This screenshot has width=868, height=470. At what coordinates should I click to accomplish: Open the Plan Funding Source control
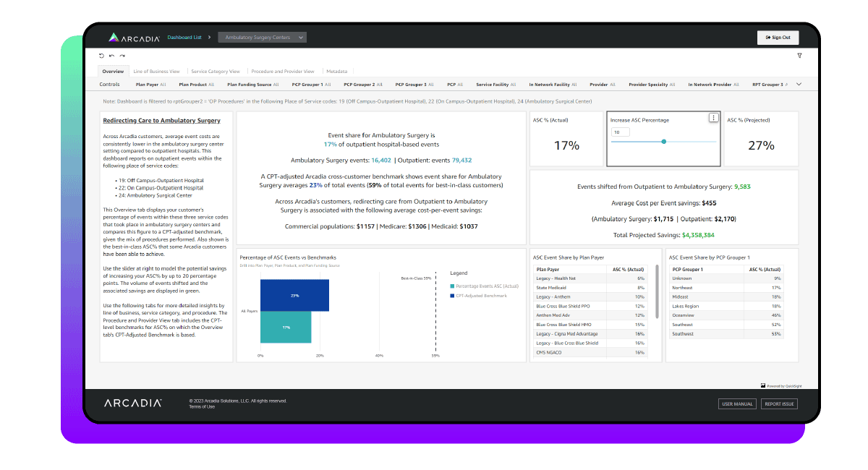pyautogui.click(x=253, y=85)
